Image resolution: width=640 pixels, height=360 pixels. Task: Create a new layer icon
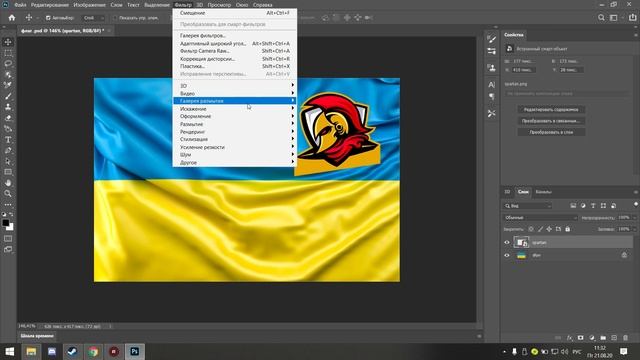click(x=614, y=338)
